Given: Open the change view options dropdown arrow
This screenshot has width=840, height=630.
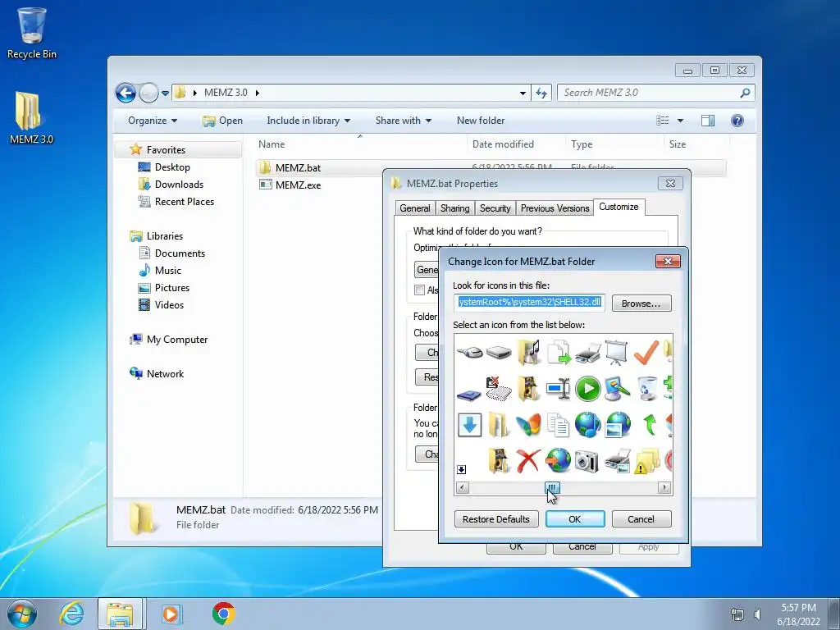Looking at the screenshot, I should pyautogui.click(x=680, y=121).
